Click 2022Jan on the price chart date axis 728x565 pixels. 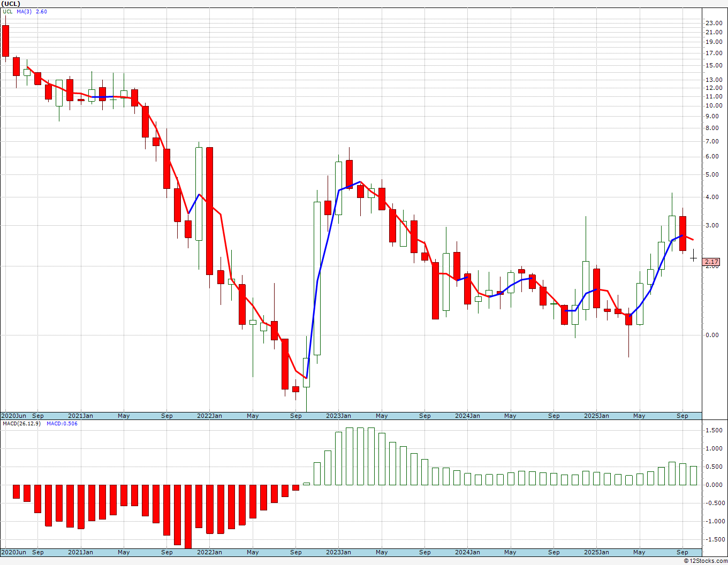click(x=209, y=416)
